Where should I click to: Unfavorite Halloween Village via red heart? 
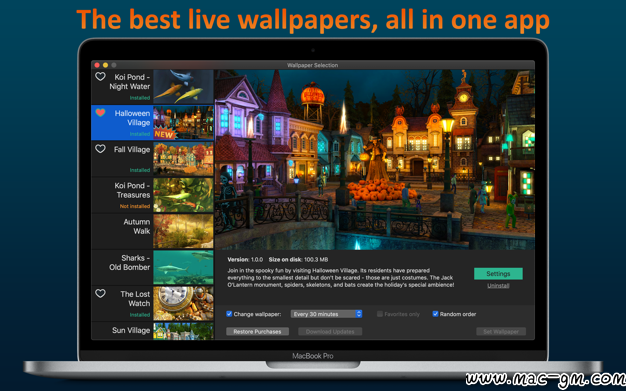100,112
